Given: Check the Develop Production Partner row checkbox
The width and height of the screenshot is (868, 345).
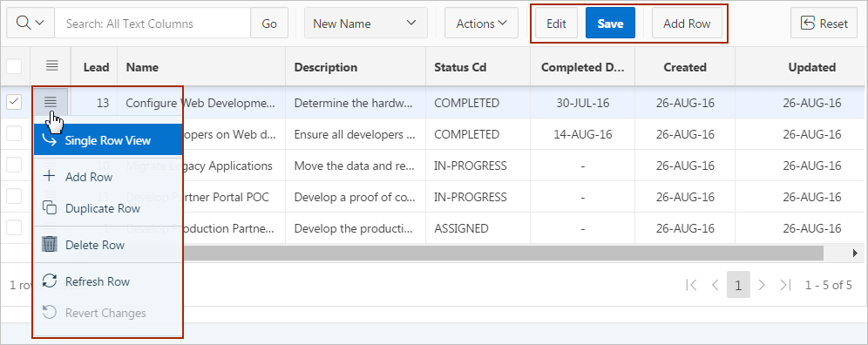Looking at the screenshot, I should click(x=14, y=227).
